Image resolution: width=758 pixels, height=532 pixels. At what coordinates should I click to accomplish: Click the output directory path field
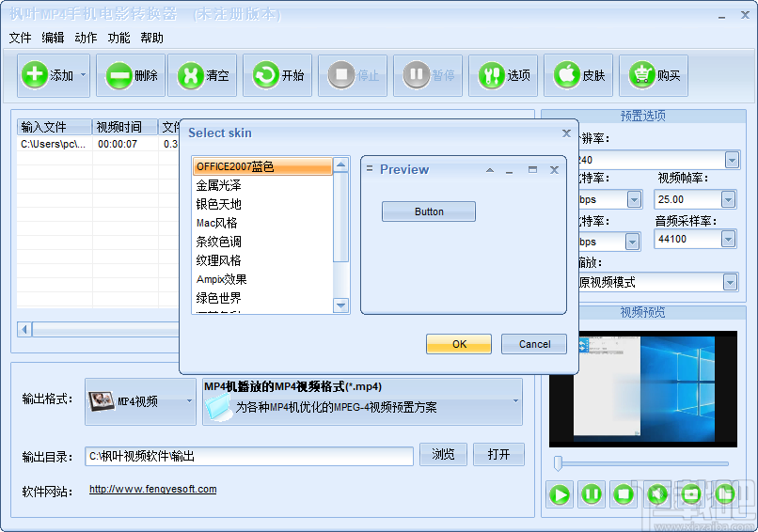point(249,456)
